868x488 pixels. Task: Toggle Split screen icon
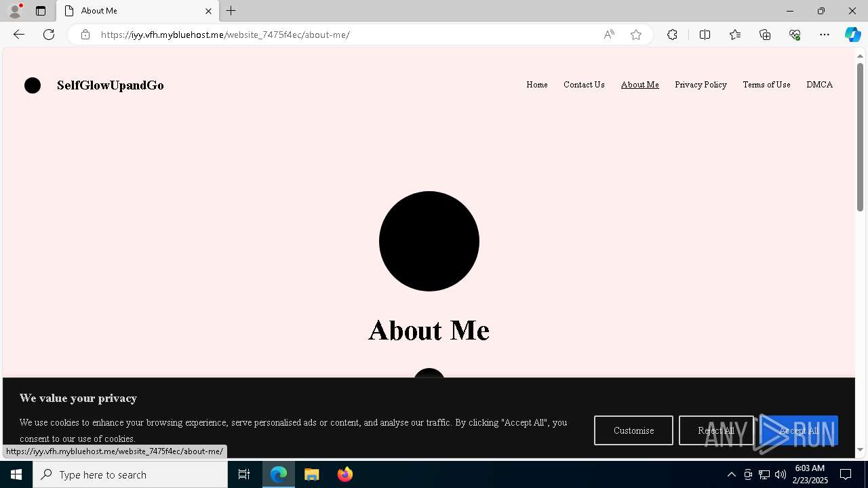pos(705,35)
